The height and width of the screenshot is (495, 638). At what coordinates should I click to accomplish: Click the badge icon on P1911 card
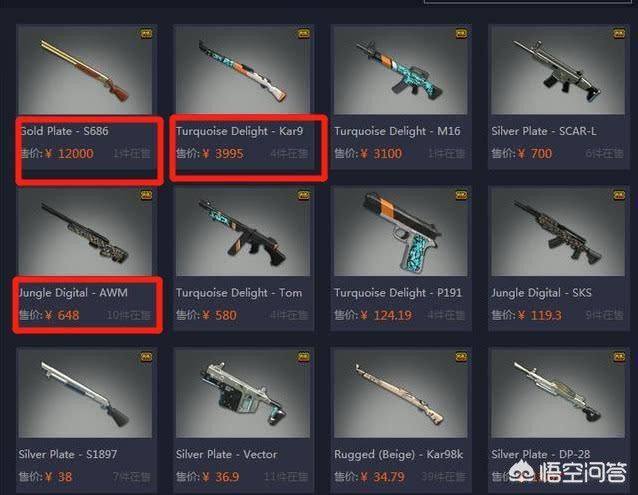click(461, 196)
